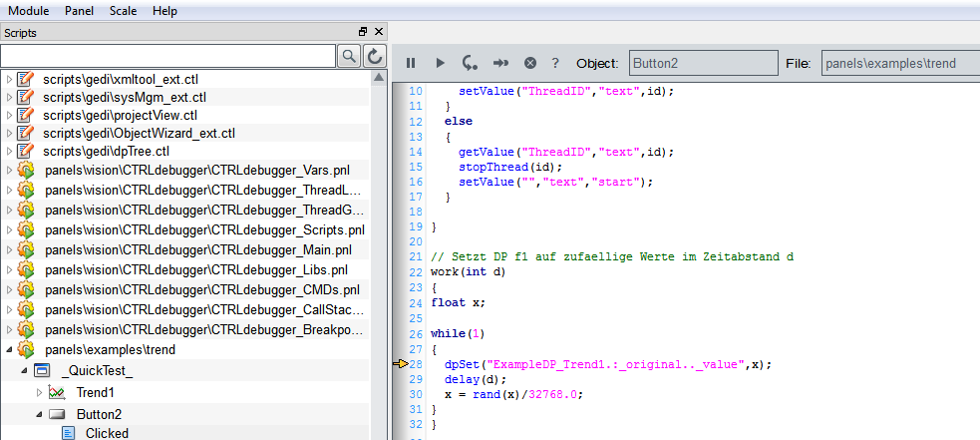Collapse the panels\examples\trend node
This screenshot has width=980, height=440.
coord(10,350)
